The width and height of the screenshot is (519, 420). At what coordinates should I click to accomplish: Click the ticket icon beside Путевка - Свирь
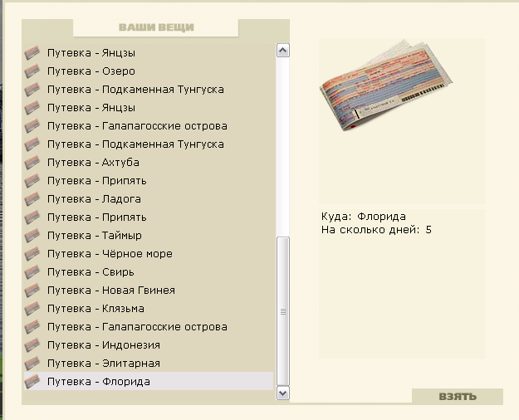pyautogui.click(x=32, y=272)
